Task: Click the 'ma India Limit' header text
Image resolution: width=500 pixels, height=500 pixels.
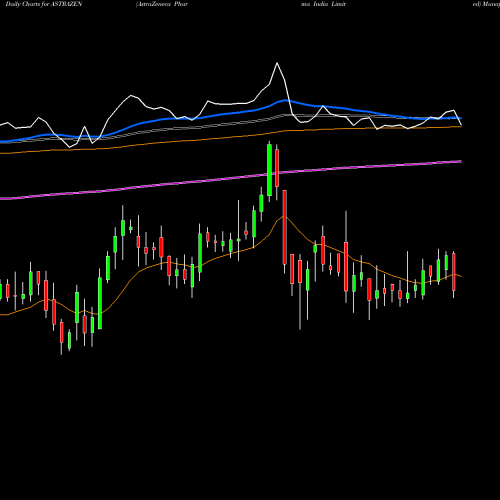Action: [x=323, y=4]
